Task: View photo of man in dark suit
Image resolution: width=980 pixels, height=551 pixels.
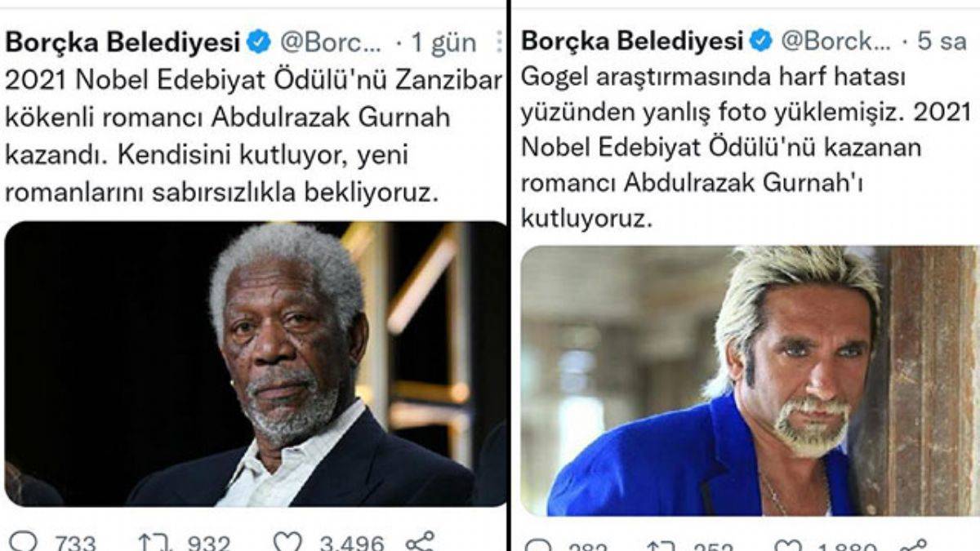Action: [x=256, y=364]
